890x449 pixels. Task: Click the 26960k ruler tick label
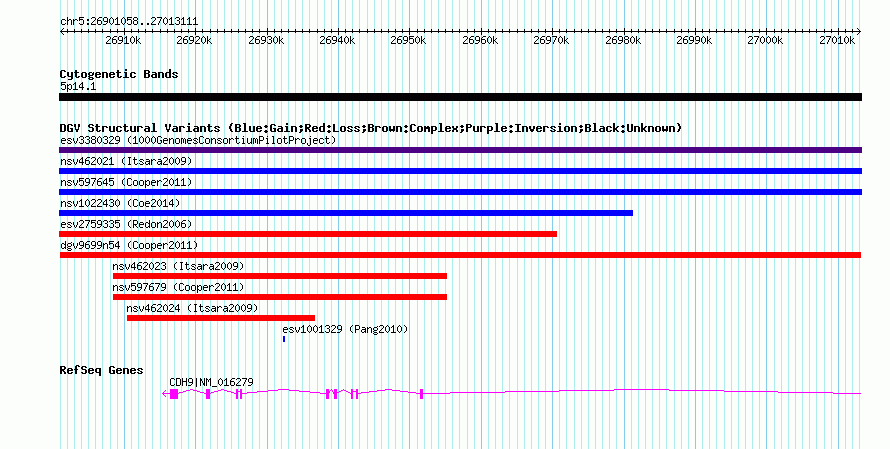point(480,40)
